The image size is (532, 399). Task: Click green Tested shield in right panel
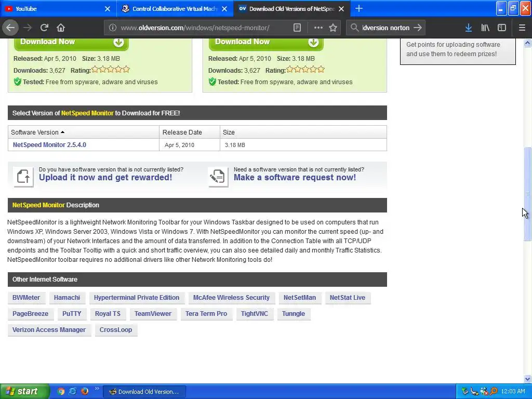(212, 82)
